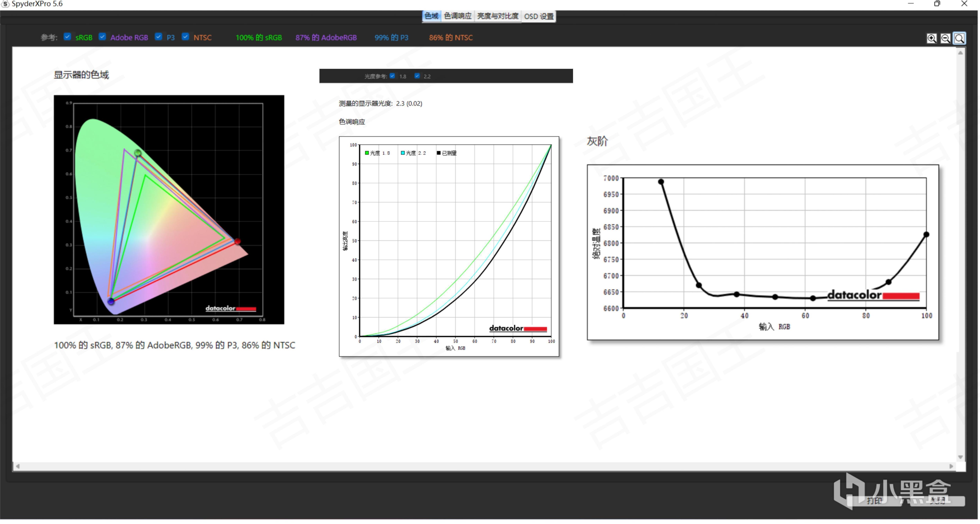Uncheck the gamma 1.8 reference checkbox
Image resolution: width=980 pixels, height=524 pixels.
coord(392,76)
